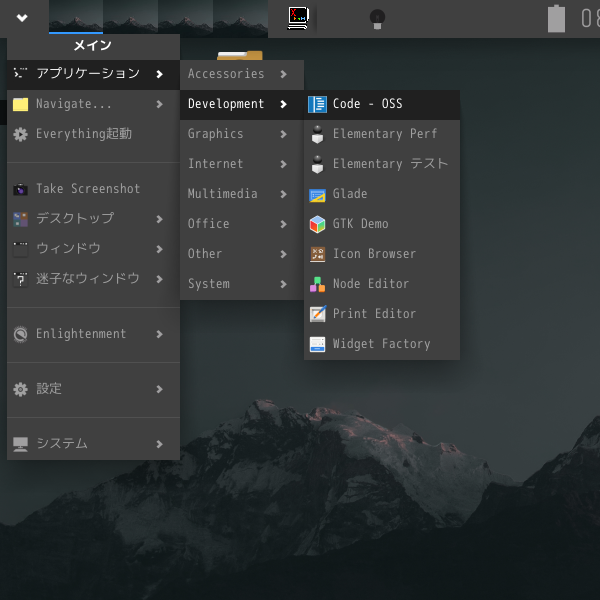The image size is (600, 600).
Task: Click the clock digits on the shelf
Action: pyautogui.click(x=590, y=18)
